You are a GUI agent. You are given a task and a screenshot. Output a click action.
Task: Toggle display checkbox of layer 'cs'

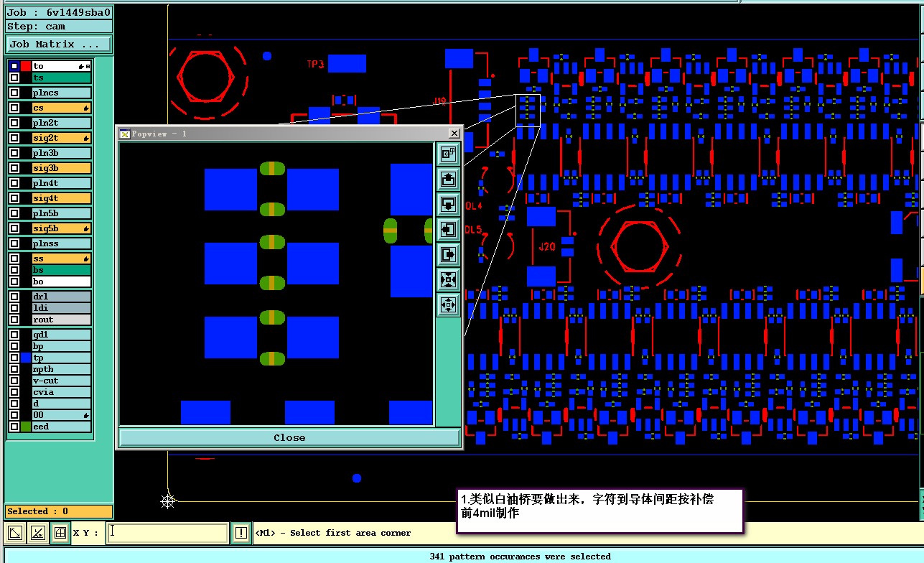tap(14, 108)
